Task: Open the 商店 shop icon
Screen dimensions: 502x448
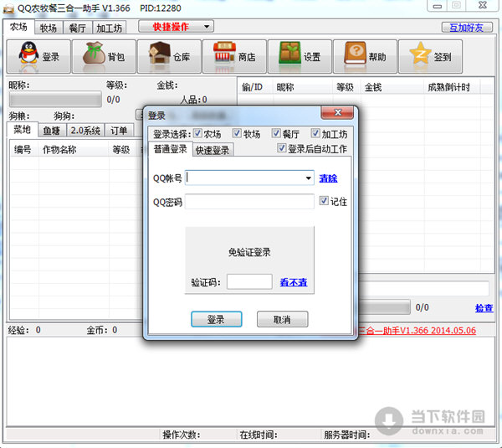Action: pos(234,57)
